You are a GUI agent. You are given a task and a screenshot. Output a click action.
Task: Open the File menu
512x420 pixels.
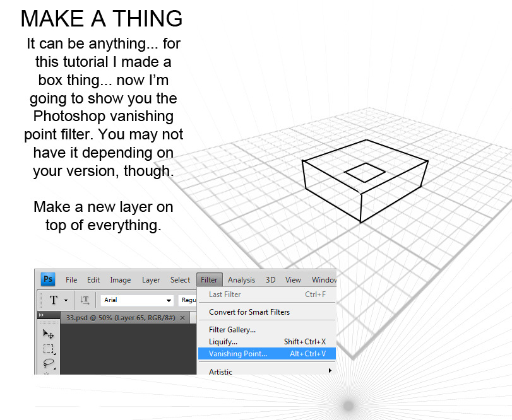click(x=71, y=280)
